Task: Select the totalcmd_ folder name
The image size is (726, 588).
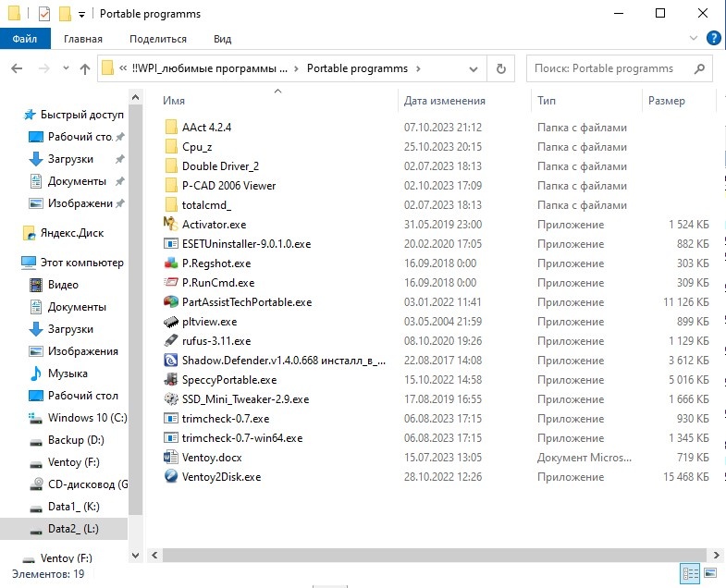Action: coord(206,204)
